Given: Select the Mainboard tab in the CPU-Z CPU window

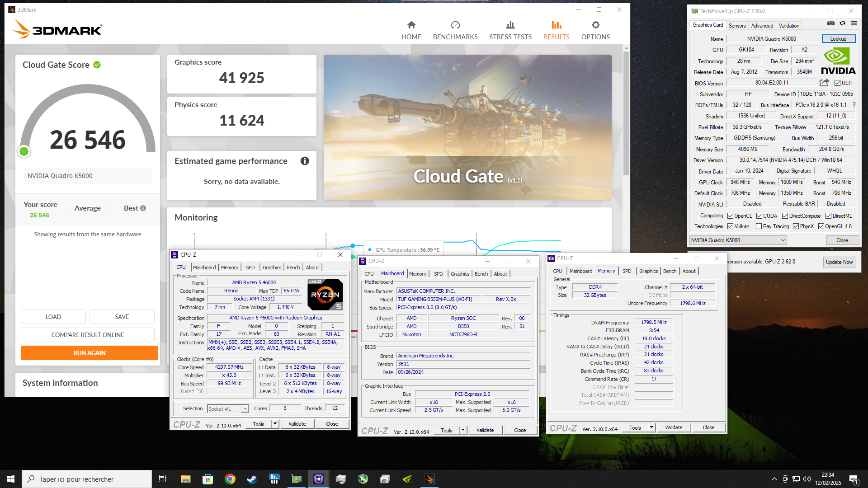Looking at the screenshot, I should (x=204, y=267).
